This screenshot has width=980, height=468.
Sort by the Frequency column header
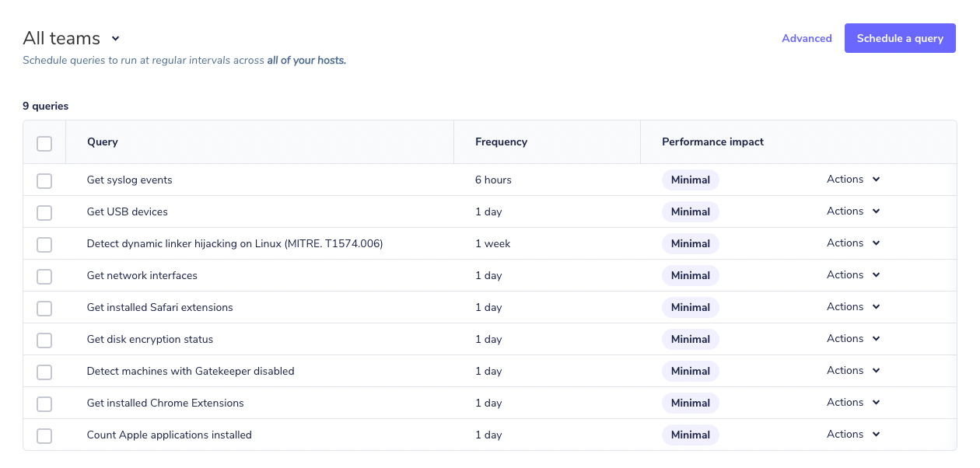point(501,141)
